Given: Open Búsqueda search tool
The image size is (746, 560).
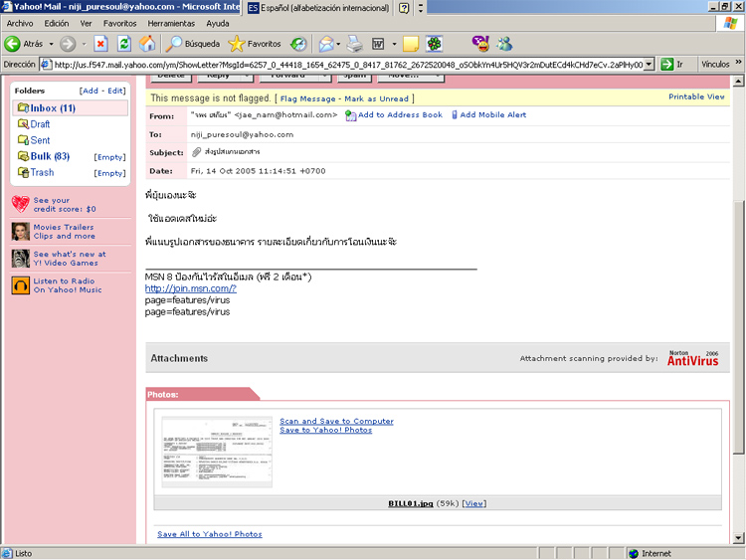Looking at the screenshot, I should [x=193, y=44].
